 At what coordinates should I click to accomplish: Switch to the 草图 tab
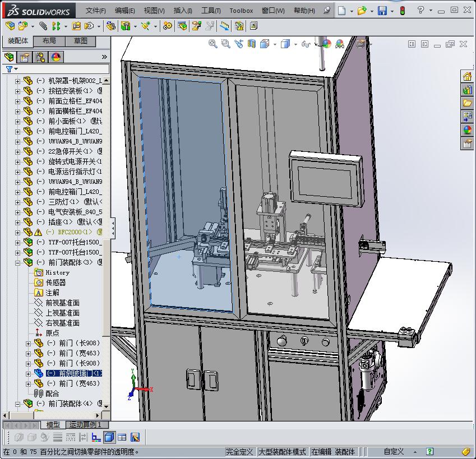[x=80, y=41]
